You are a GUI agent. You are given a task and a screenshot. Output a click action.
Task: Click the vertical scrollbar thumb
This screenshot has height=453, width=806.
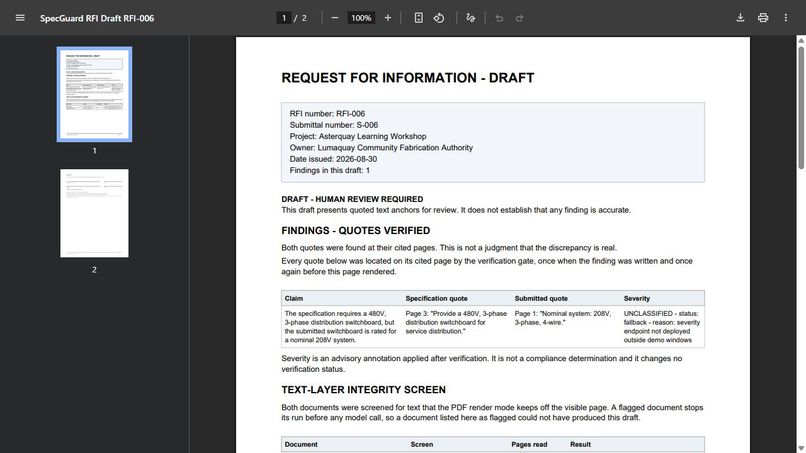click(801, 107)
